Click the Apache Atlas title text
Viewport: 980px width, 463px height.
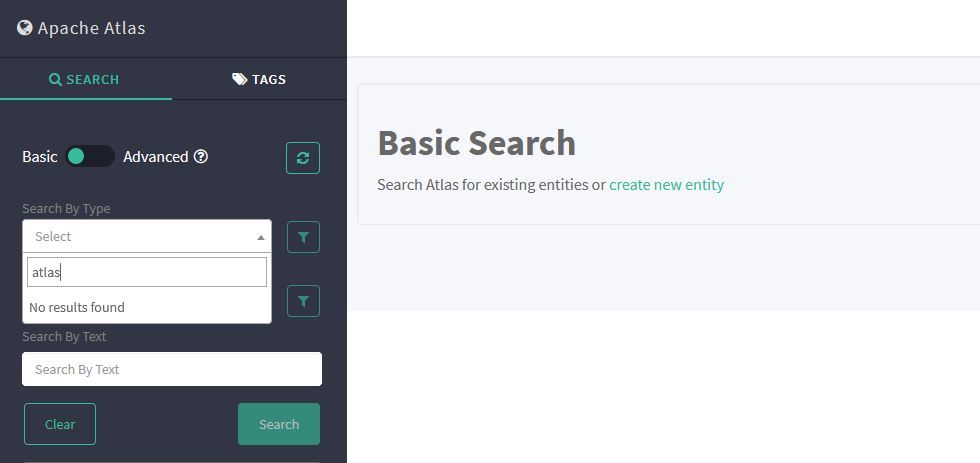[91, 28]
